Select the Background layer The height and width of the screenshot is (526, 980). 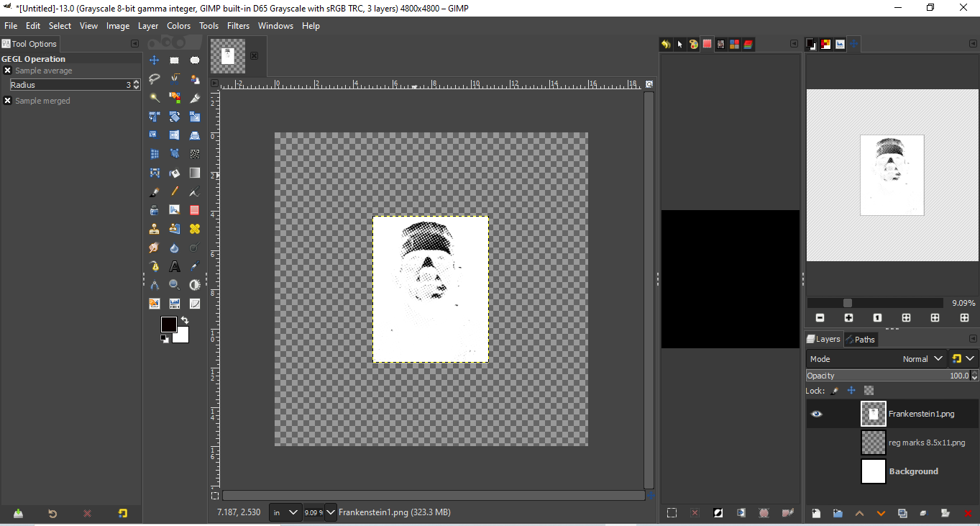click(913, 471)
